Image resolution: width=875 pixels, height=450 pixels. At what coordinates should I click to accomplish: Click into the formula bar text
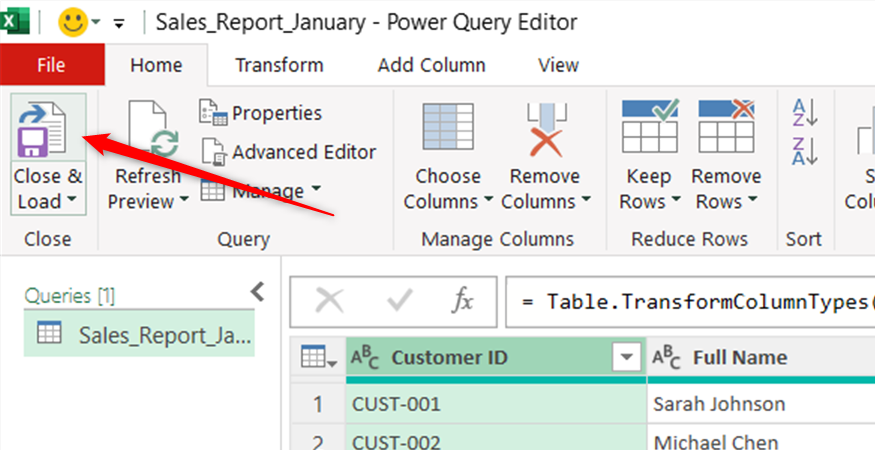click(x=690, y=301)
